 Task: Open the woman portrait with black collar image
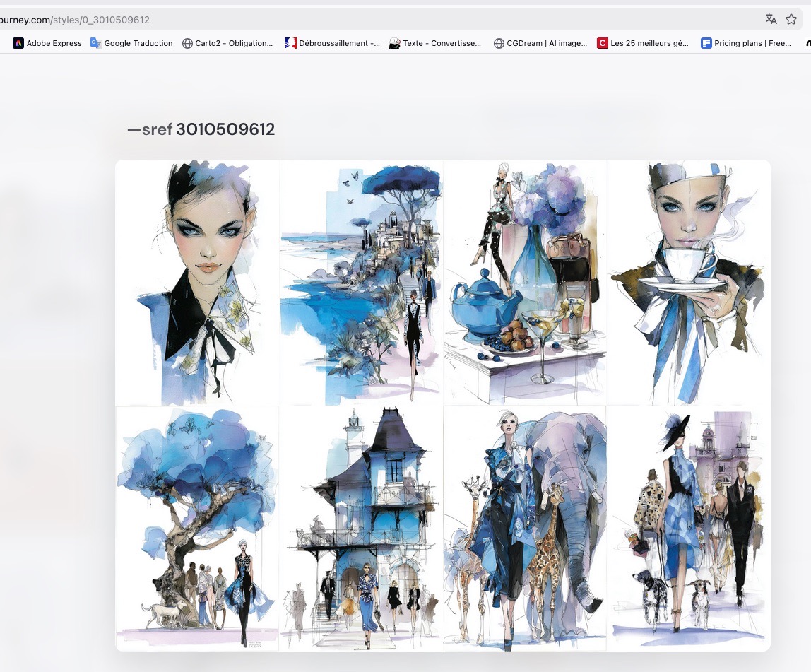click(197, 283)
